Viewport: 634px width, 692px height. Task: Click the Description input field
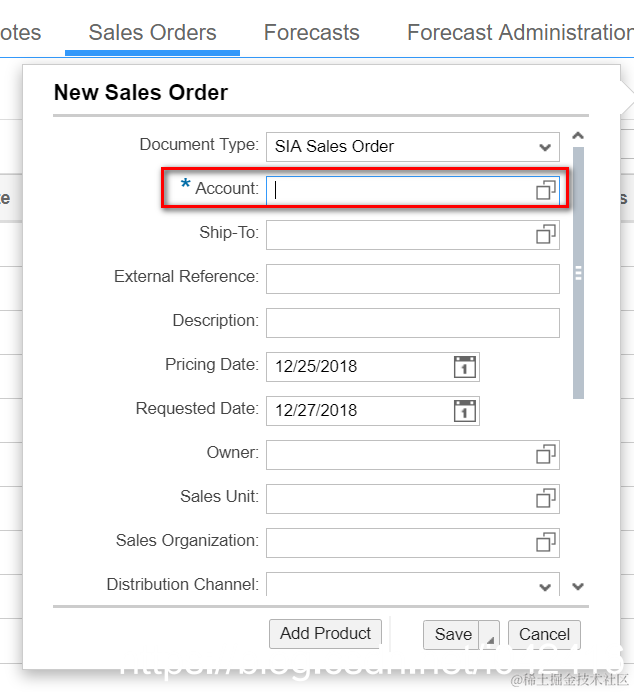413,323
